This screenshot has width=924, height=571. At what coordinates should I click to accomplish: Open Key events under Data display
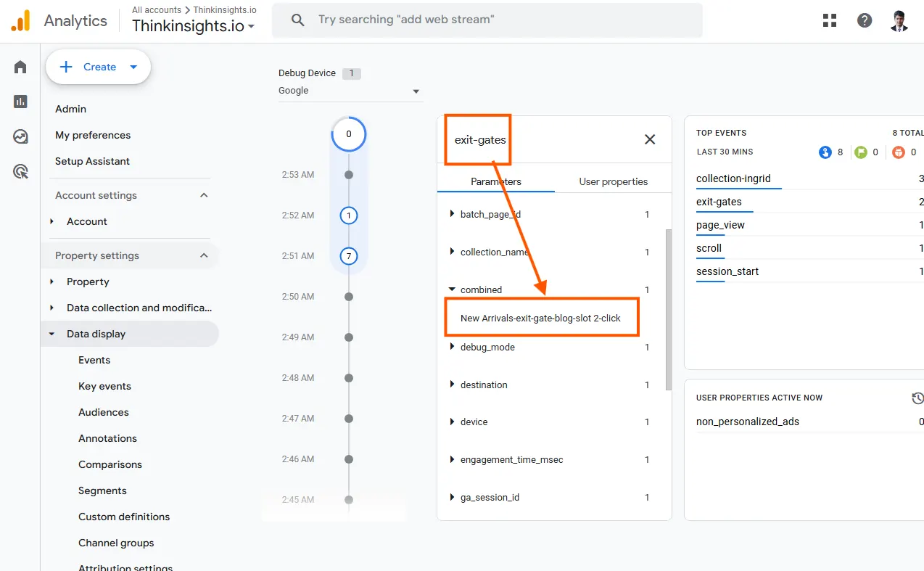click(x=104, y=386)
